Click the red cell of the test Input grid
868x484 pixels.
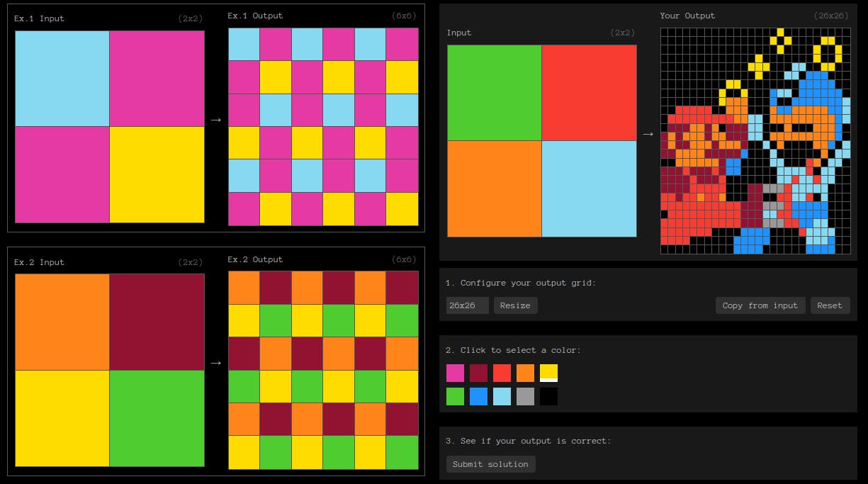click(589, 93)
